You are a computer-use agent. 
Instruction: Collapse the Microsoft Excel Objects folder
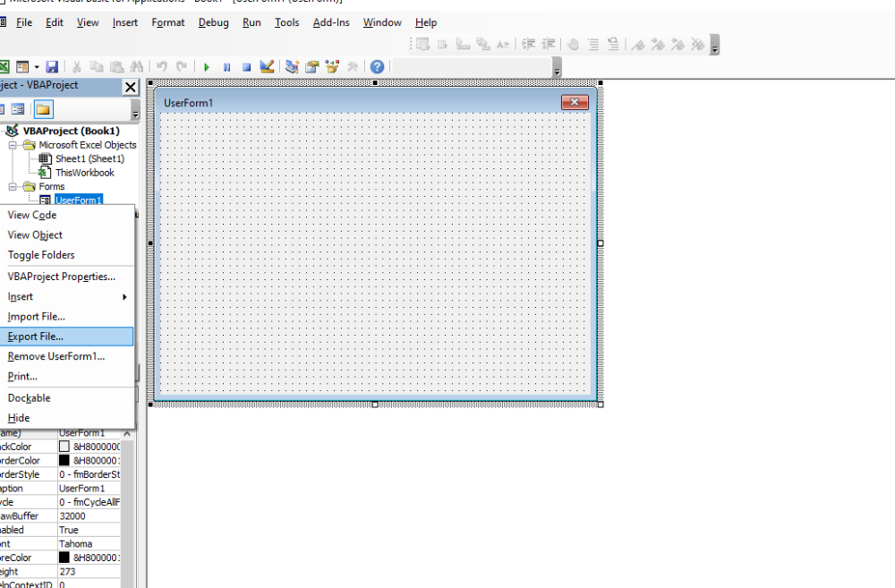12,145
